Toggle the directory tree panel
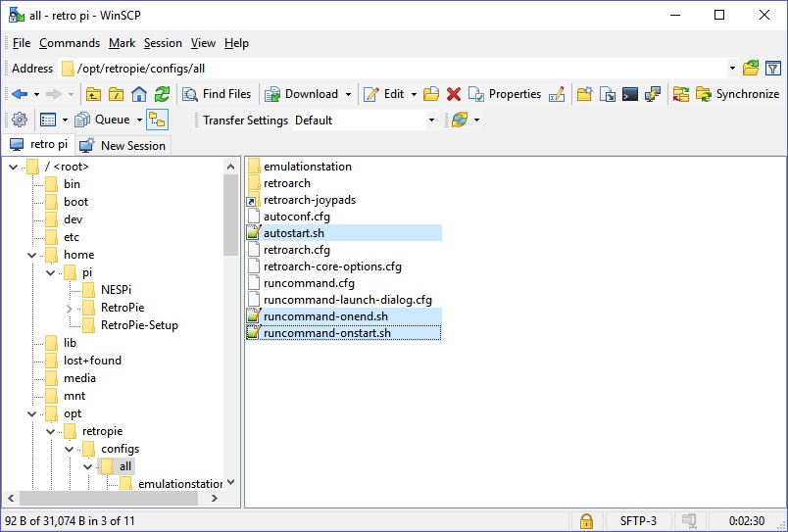 157,121
